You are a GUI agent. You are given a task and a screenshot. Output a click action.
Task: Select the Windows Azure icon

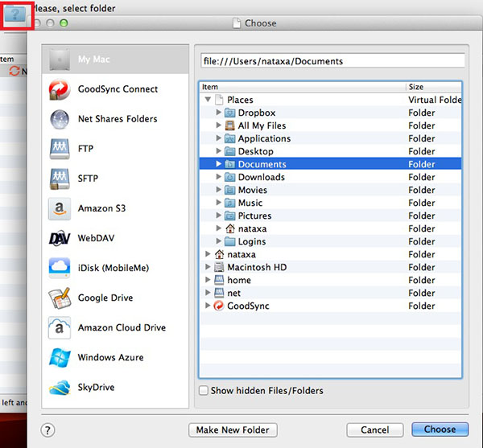click(60, 358)
